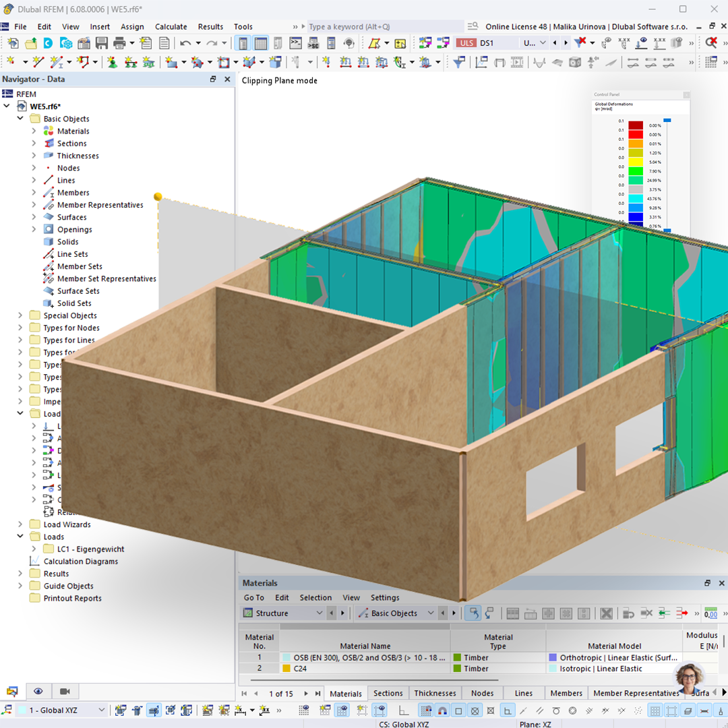Click the eye visibility icon near bottom left
The width and height of the screenshot is (728, 728).
click(38, 691)
